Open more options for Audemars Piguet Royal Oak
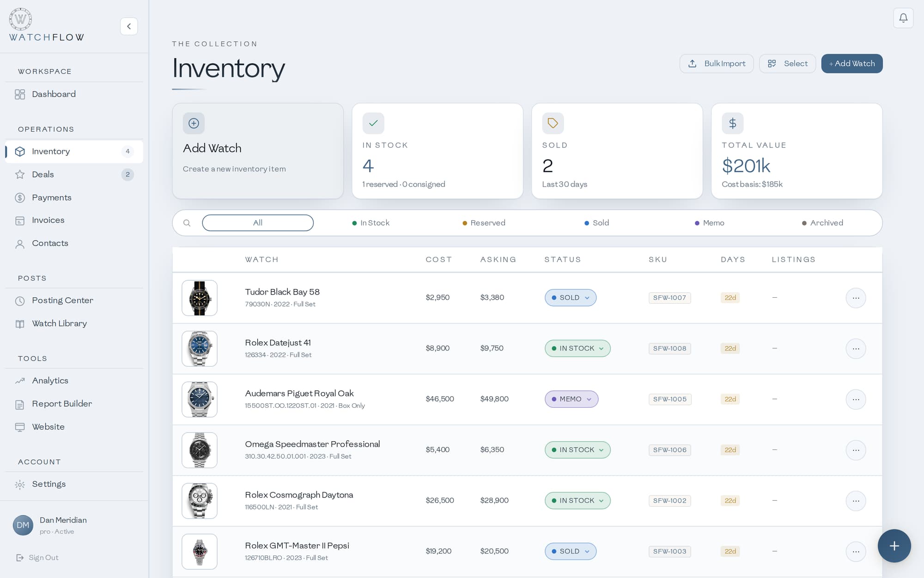This screenshot has height=578, width=924. [856, 400]
